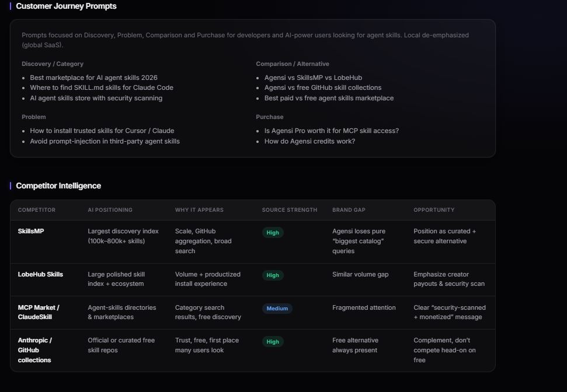
Task: Click 'Free alternative always present' cell
Action: [355, 345]
